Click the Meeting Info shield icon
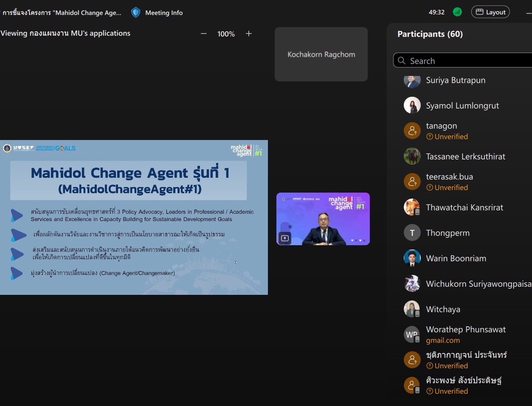The height and width of the screenshot is (406, 532). click(136, 12)
